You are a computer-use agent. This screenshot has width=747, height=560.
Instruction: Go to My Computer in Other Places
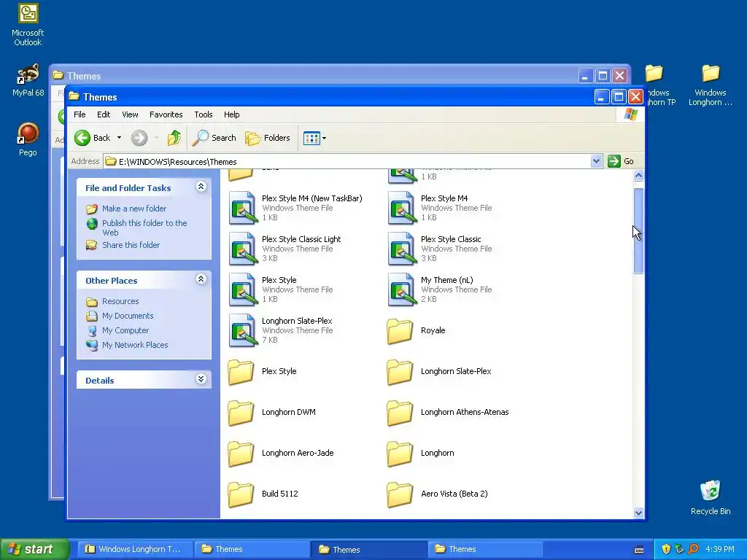click(117, 330)
